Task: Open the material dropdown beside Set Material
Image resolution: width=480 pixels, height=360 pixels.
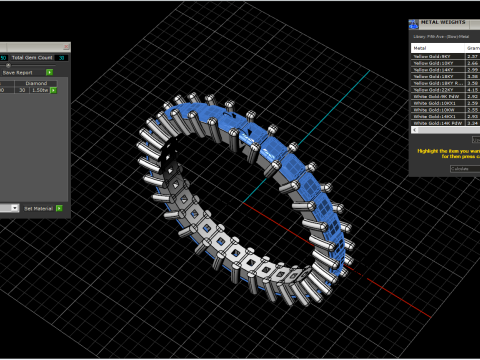Action: (x=15, y=208)
